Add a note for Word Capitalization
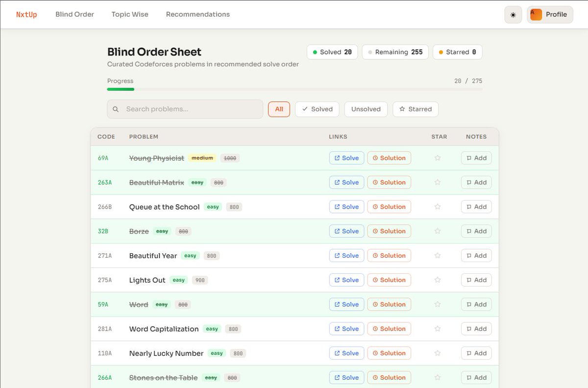Image resolution: width=588 pixels, height=388 pixels. coord(476,329)
